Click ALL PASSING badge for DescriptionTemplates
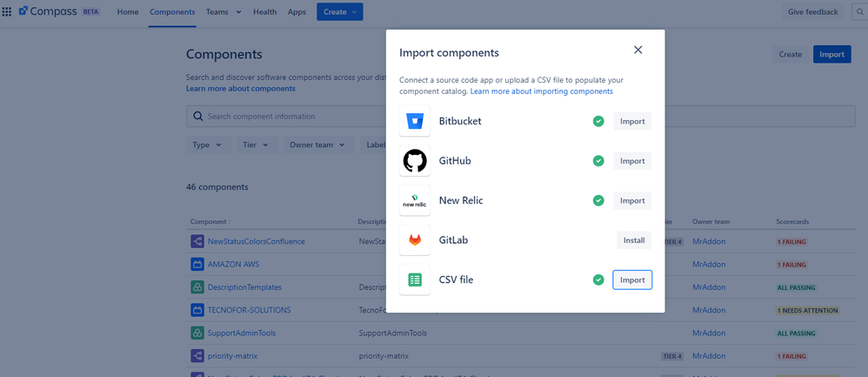The height and width of the screenshot is (377, 868). click(x=796, y=287)
